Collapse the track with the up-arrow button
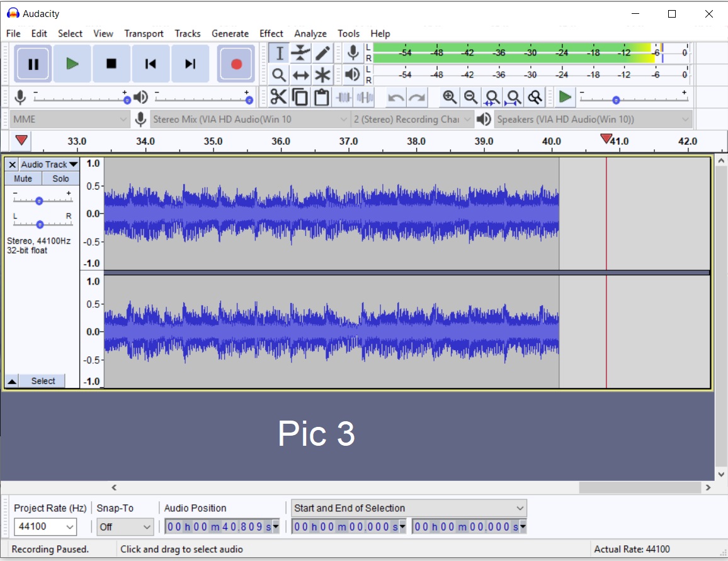Image resolution: width=728 pixels, height=561 pixels. pos(12,381)
